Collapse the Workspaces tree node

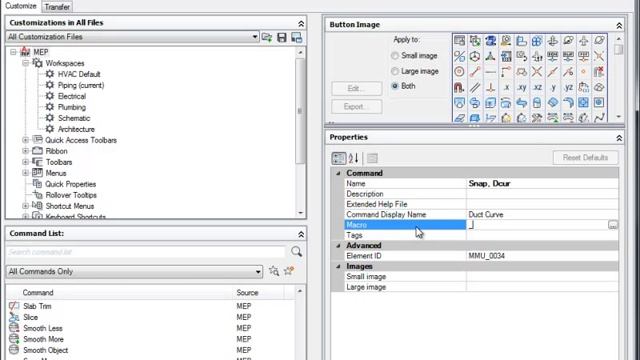pos(25,63)
